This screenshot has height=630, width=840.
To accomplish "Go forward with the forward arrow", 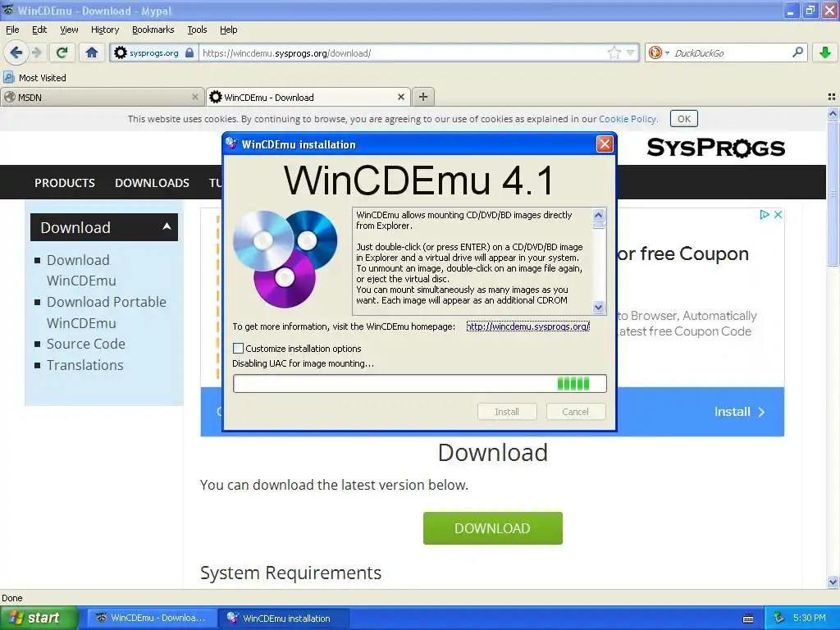I will (x=36, y=52).
